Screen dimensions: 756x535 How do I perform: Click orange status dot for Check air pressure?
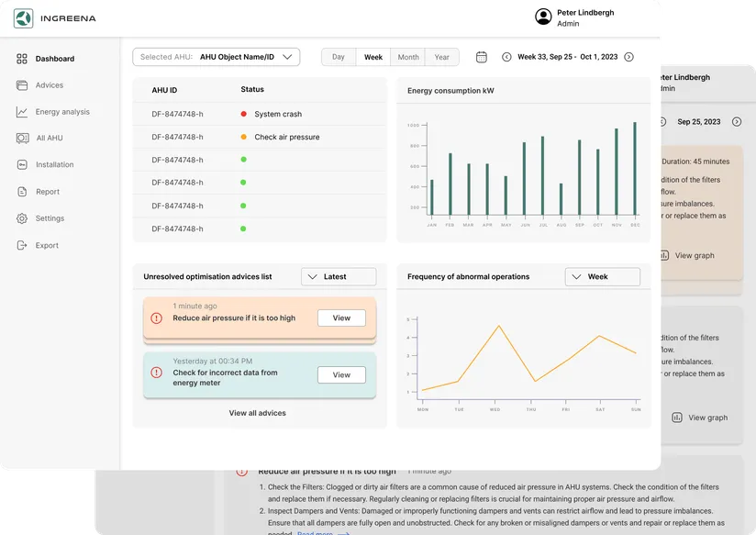(243, 137)
